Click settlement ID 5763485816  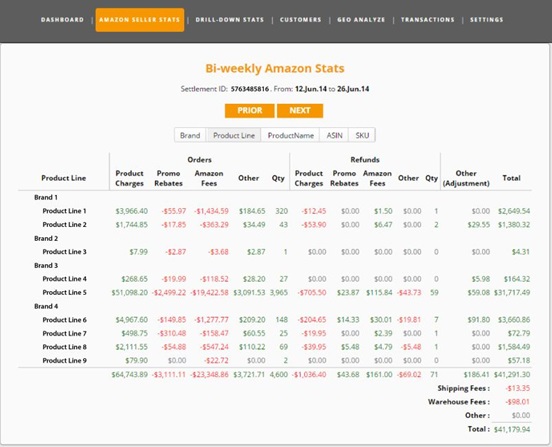click(250, 89)
